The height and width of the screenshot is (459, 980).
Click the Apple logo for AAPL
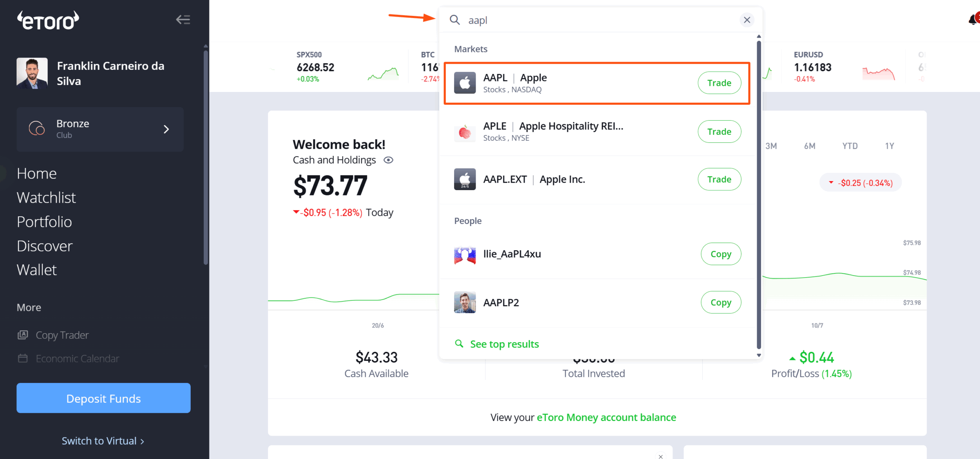click(465, 83)
